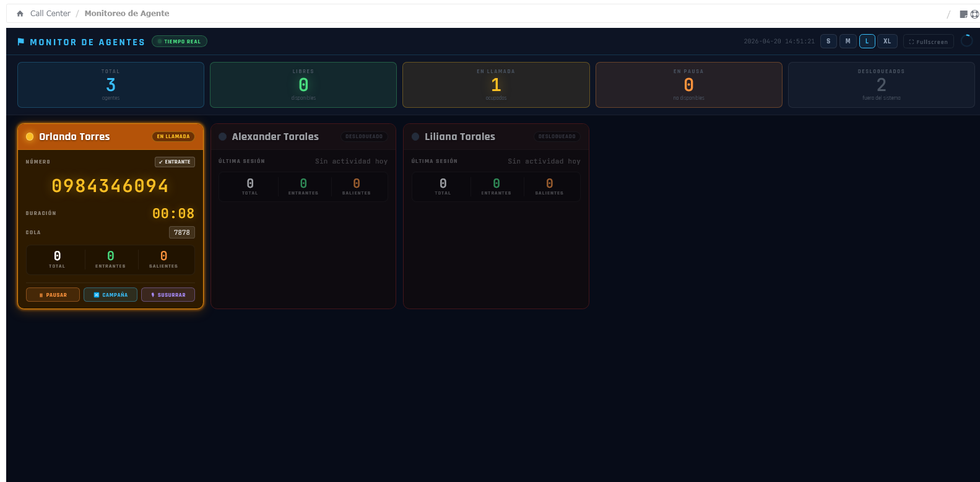This screenshot has width=980, height=482.
Task: Toggle the Tiempo Real indicator
Action: point(180,42)
